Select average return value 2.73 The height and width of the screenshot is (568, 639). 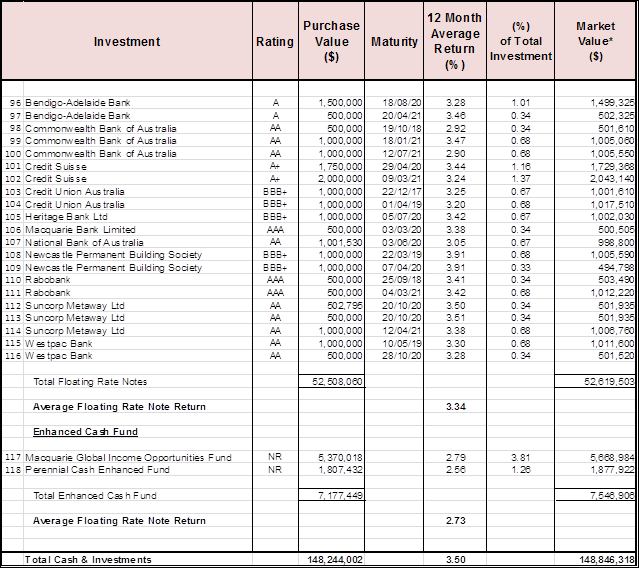[456, 521]
